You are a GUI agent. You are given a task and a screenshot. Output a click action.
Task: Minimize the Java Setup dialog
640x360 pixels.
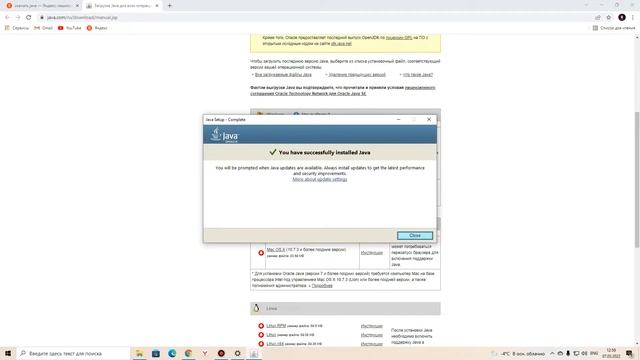pyautogui.click(x=398, y=119)
